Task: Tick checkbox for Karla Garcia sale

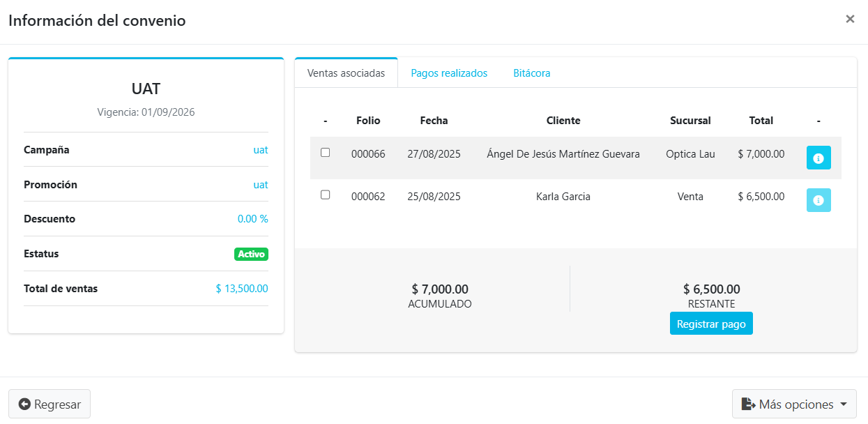Action: pyautogui.click(x=325, y=195)
